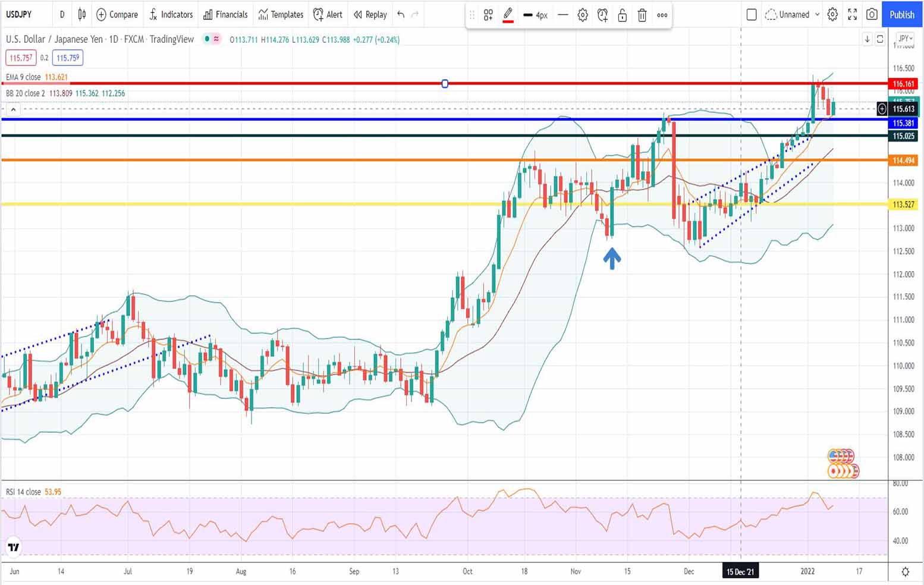
Task: Click the trash icon to delete drawing
Action: tap(642, 15)
